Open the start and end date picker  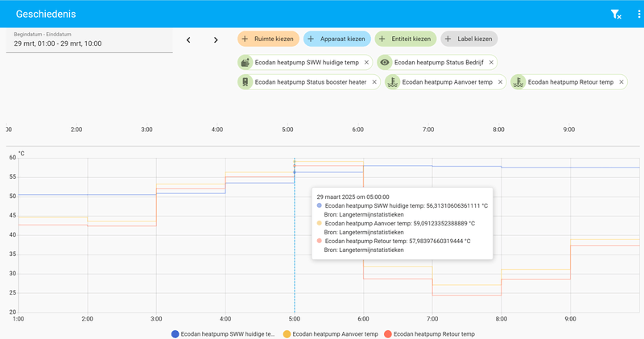coord(89,40)
